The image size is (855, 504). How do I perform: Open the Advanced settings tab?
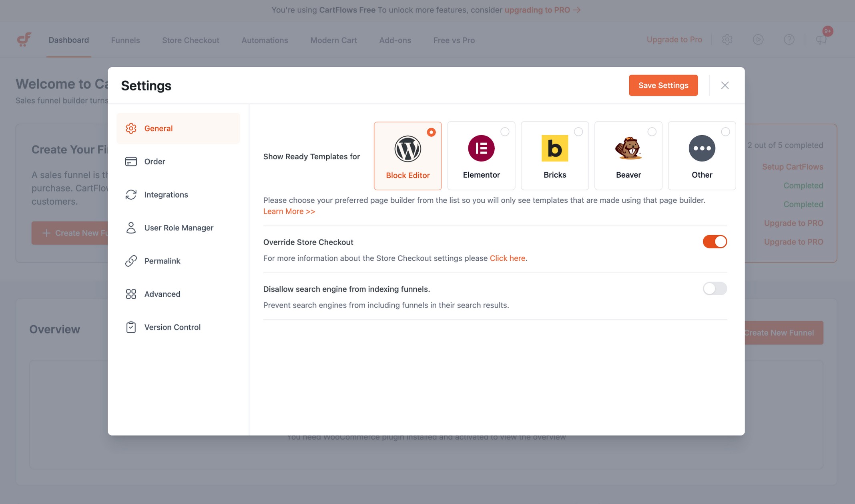click(178, 294)
